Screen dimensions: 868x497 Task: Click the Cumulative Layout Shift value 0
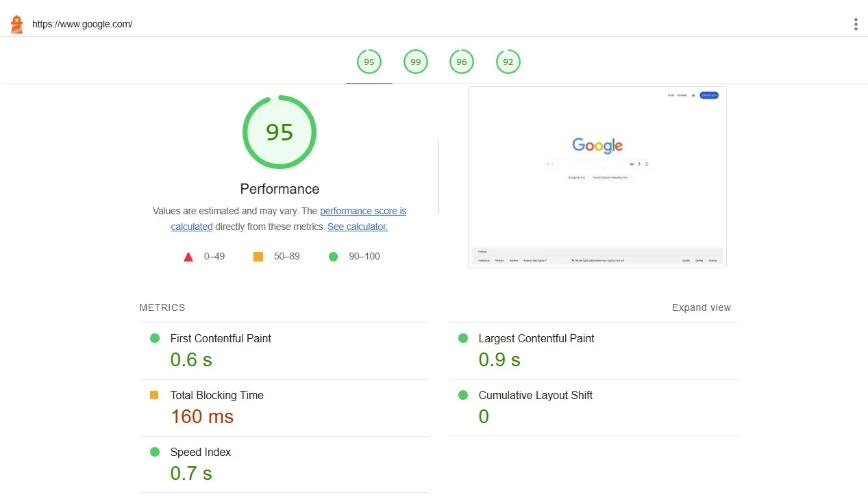click(x=484, y=416)
